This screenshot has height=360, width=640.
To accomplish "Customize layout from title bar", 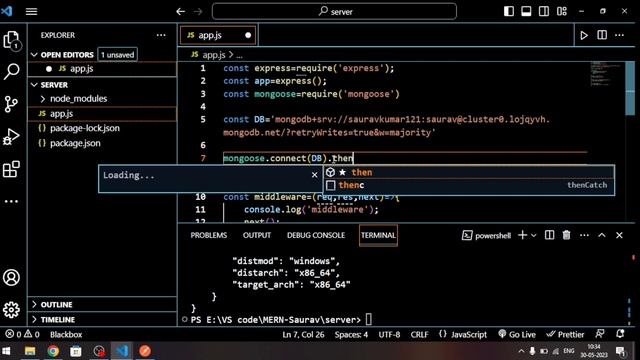I will (x=562, y=11).
